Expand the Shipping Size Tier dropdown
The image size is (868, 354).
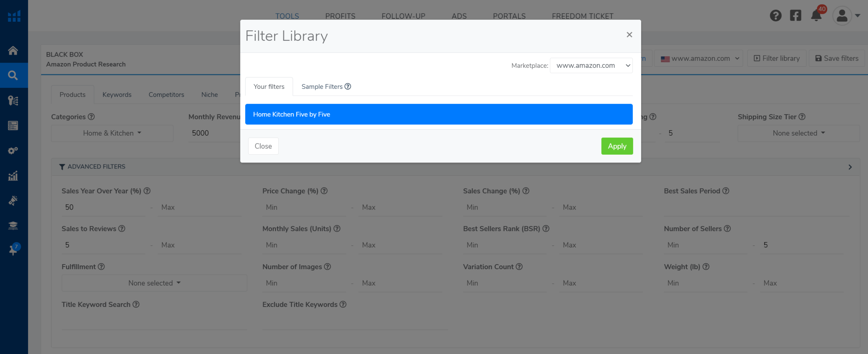coord(798,133)
